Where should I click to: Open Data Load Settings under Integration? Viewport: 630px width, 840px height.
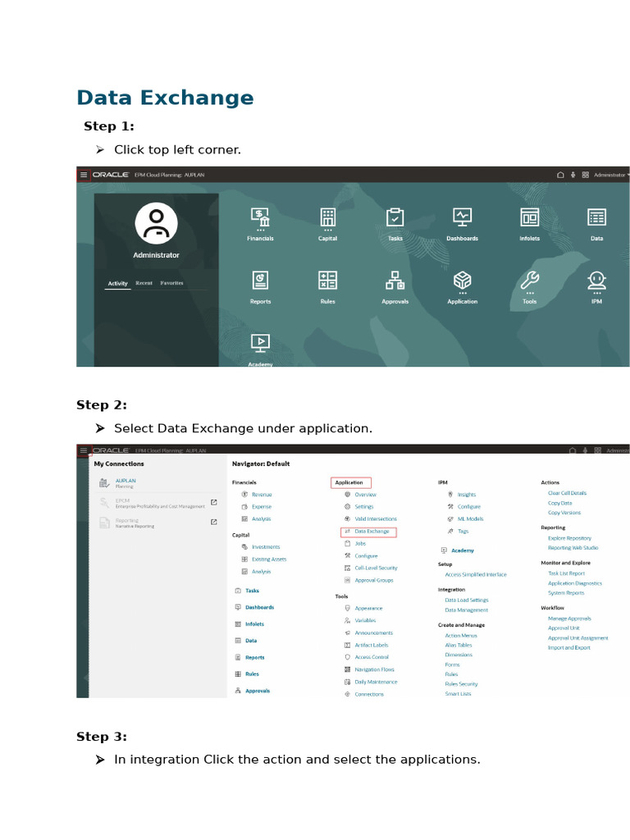tap(467, 600)
